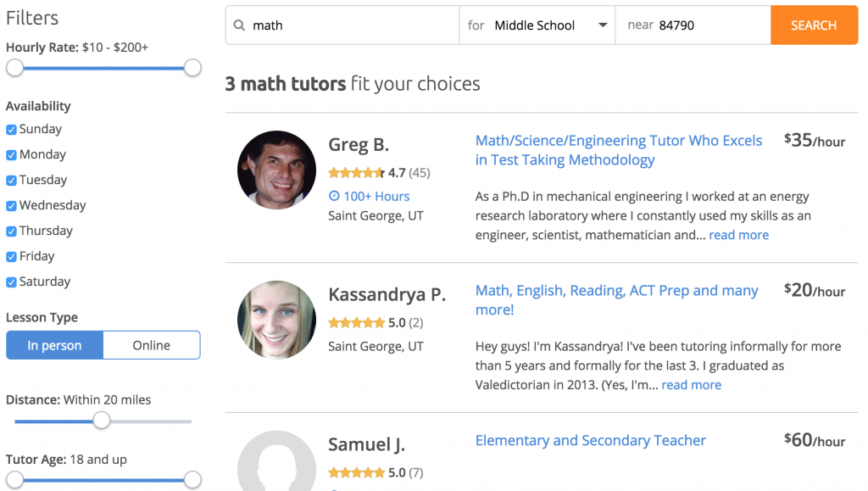868x491 pixels.
Task: Click the magnifying glass search icon
Action: click(240, 25)
